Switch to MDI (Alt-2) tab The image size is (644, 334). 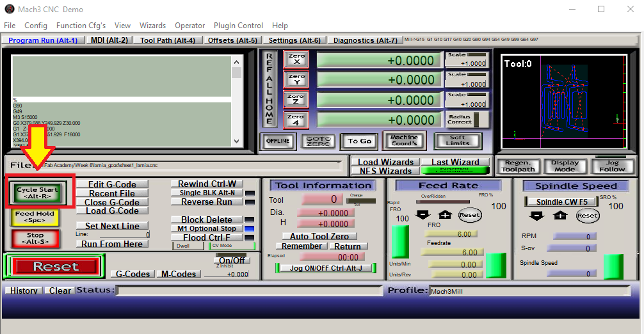(109, 40)
